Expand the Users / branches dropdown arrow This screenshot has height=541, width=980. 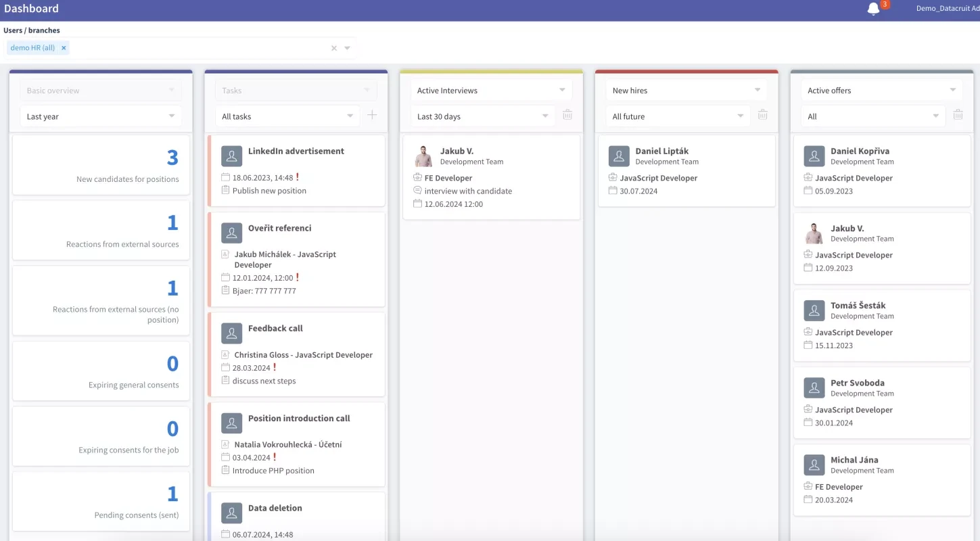click(x=347, y=48)
